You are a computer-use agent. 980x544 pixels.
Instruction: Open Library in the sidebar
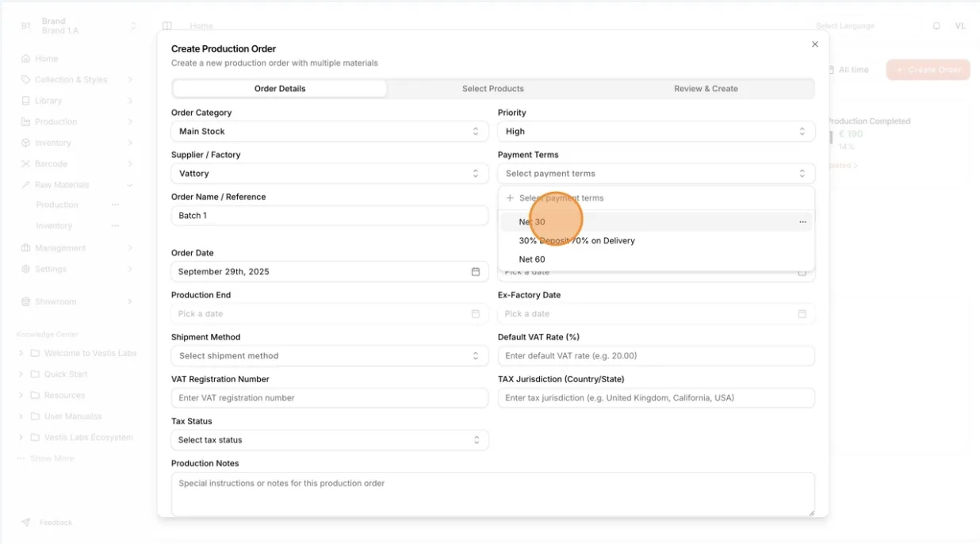pos(76,101)
